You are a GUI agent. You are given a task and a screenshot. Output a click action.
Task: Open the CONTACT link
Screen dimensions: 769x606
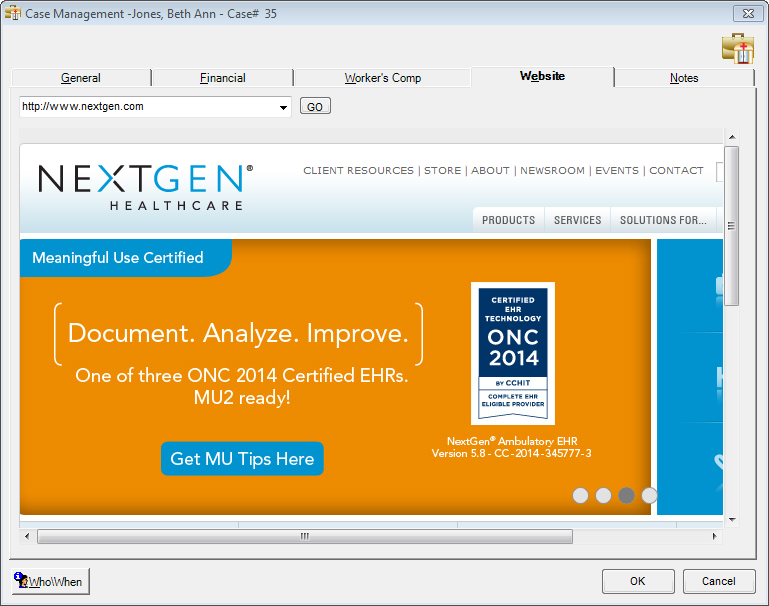pyautogui.click(x=676, y=171)
